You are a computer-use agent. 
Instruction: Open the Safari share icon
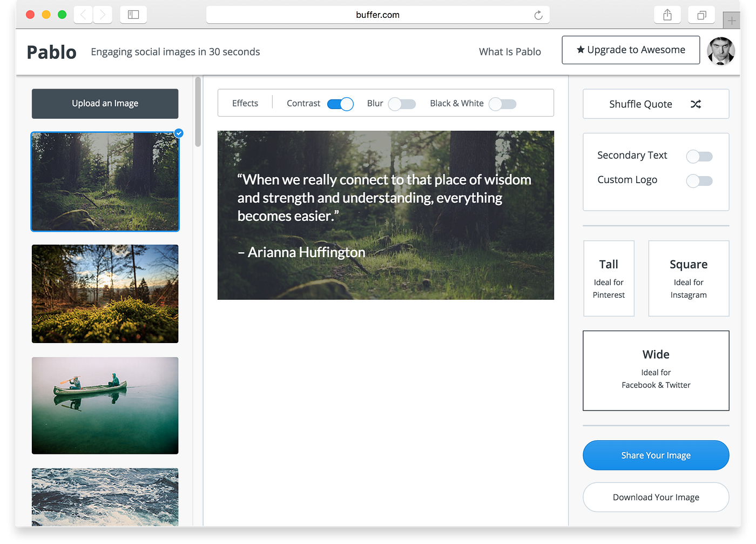667,15
